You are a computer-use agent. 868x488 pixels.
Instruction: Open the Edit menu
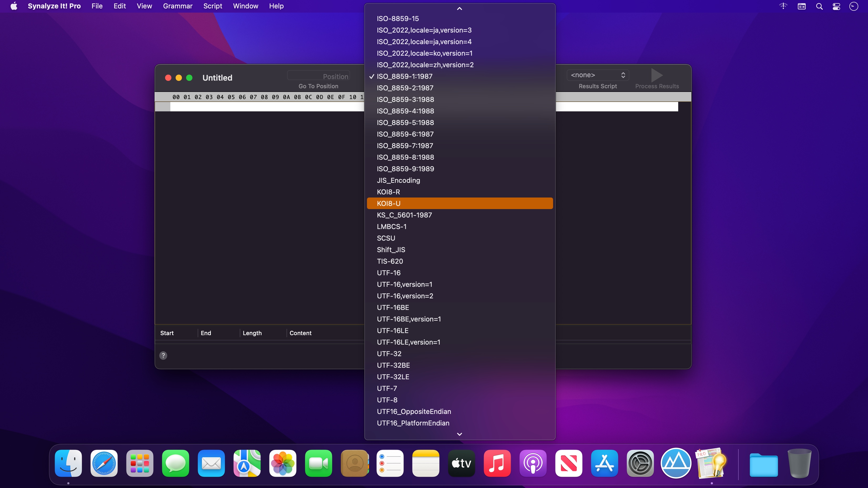pos(120,6)
